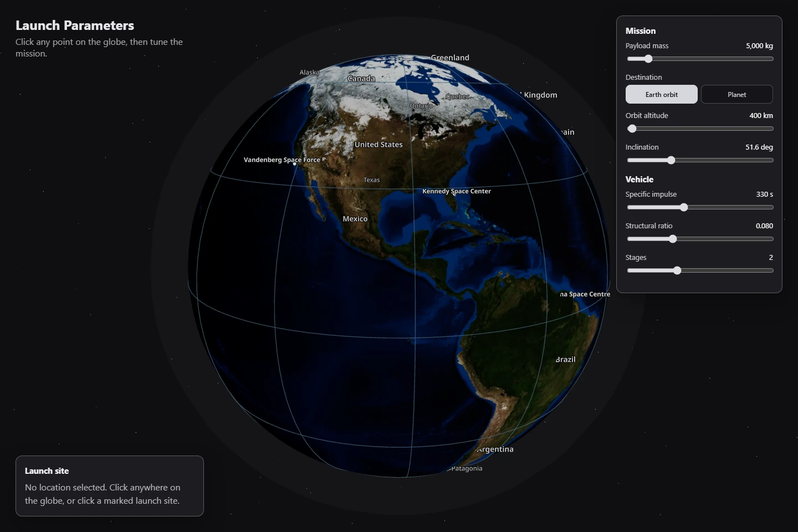Click the Brazil label on globe
The height and width of the screenshot is (532, 798).
566,360
